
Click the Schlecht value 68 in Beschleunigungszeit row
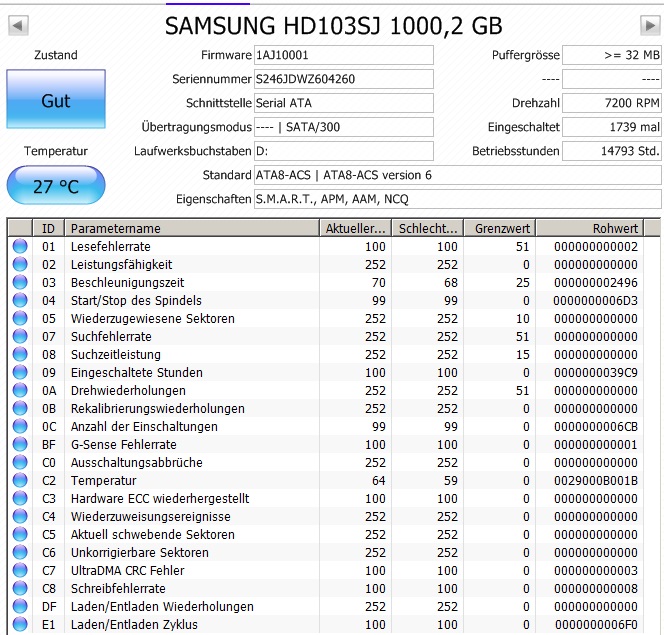point(451,282)
